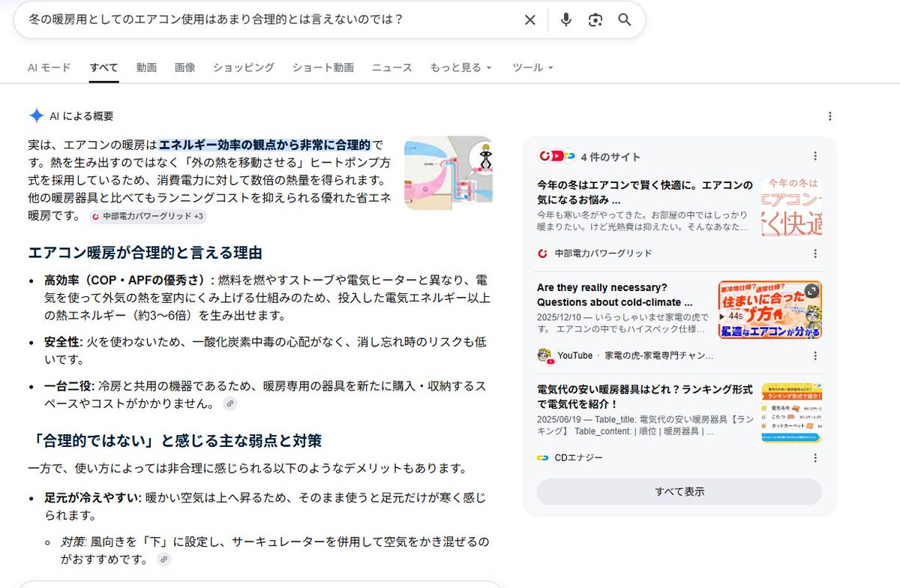Open the ニュース tab
This screenshot has height=588, width=900.
click(x=392, y=67)
